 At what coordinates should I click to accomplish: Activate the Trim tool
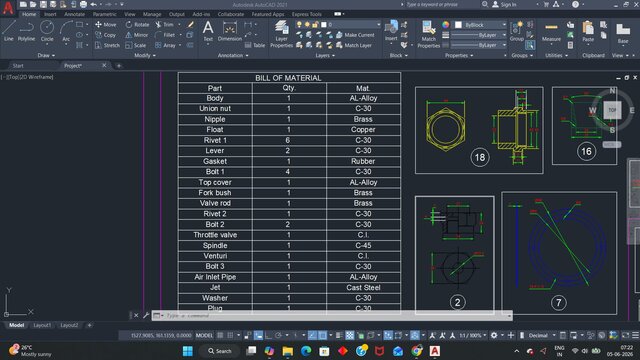click(164, 24)
